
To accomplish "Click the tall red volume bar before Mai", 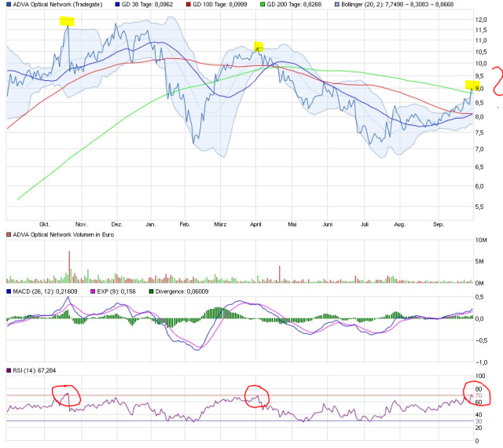I will click(x=280, y=274).
